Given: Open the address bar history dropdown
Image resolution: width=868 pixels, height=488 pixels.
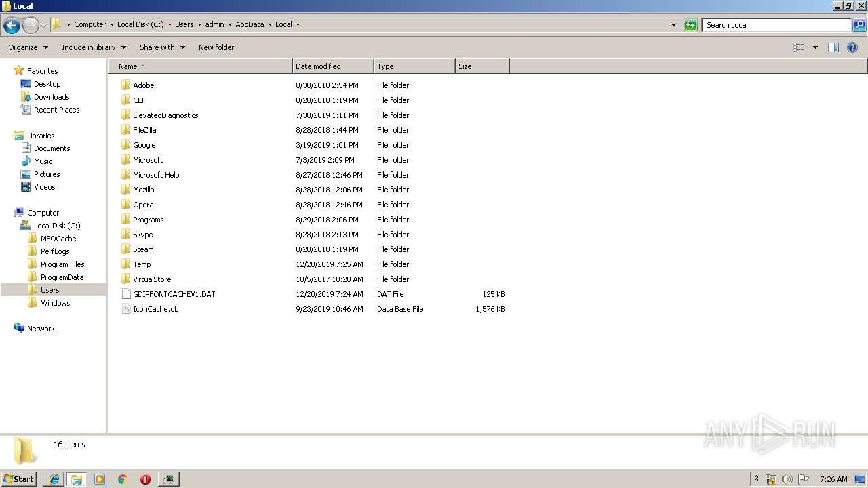Looking at the screenshot, I should (673, 25).
